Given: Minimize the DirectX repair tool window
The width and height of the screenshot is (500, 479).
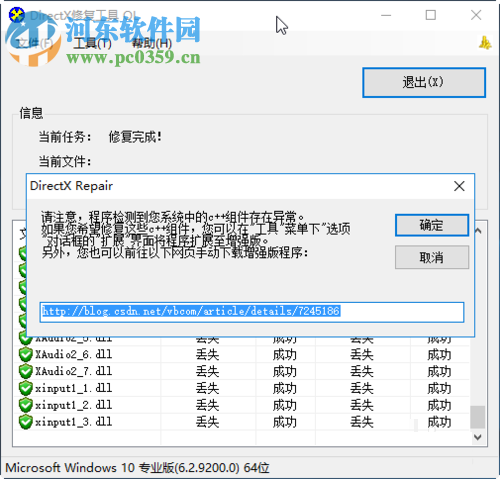Looking at the screenshot, I should (x=386, y=15).
